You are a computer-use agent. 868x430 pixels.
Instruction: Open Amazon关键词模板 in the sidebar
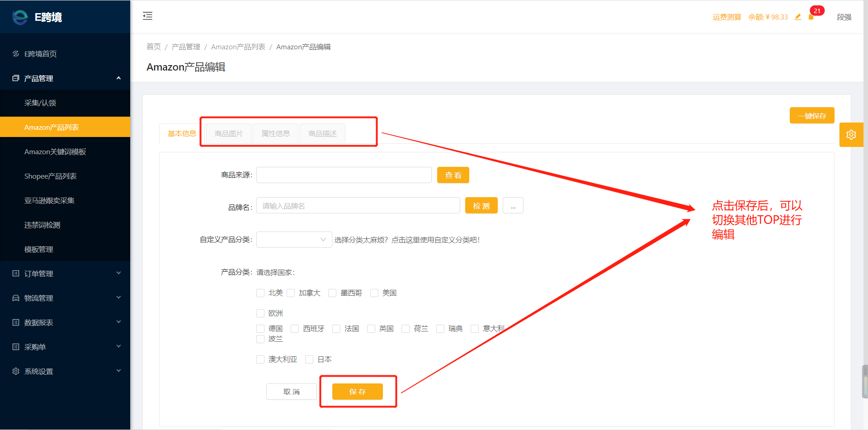[x=65, y=151]
